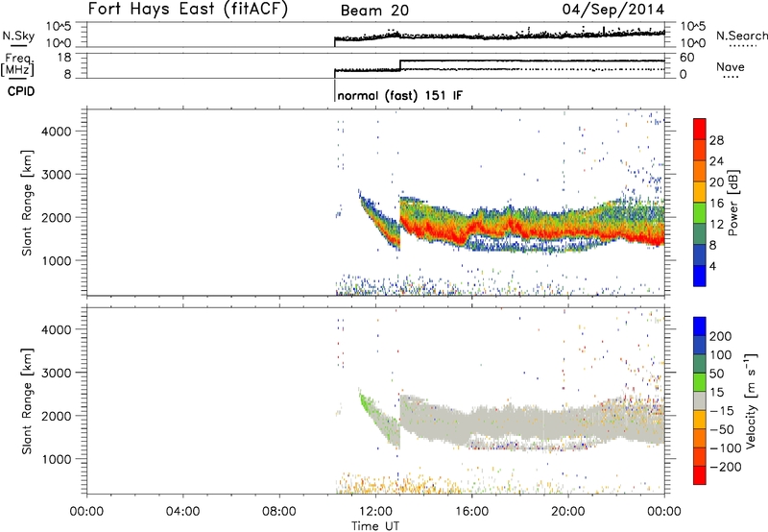Viewport: 768px width, 532px height.
Task: Click 'Slant Range [km]' label of the power plot
Action: click(x=27, y=203)
